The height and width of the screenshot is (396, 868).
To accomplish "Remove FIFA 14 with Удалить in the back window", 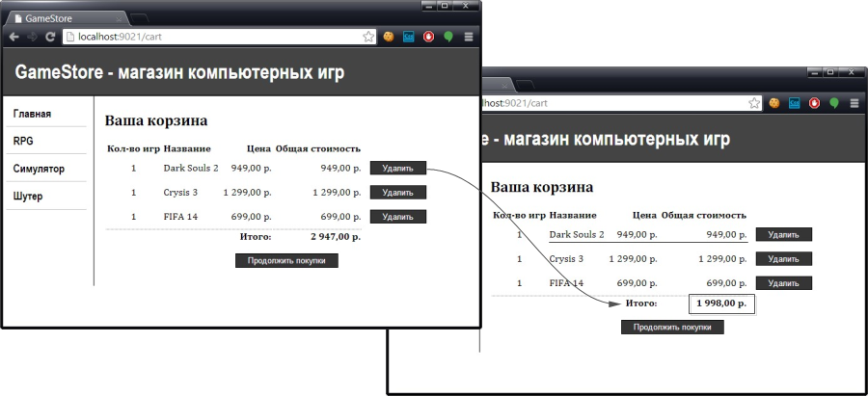I will pyautogui.click(x=784, y=283).
